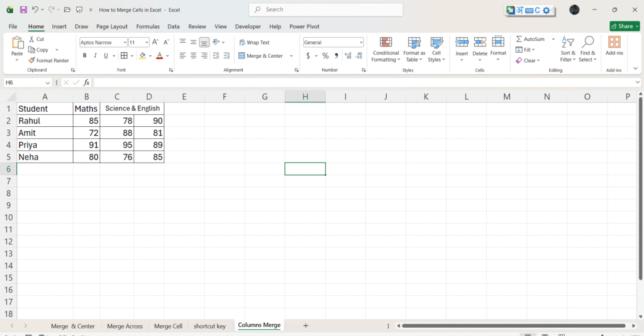Cut the selection with scissors icon

[31, 39]
